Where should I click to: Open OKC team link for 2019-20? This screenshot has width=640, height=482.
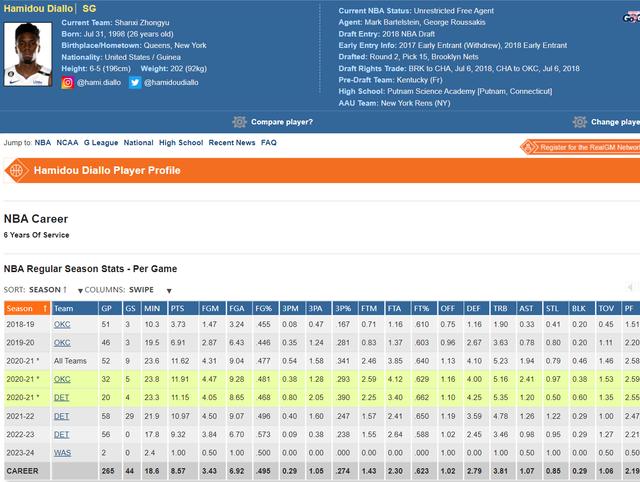pos(62,343)
